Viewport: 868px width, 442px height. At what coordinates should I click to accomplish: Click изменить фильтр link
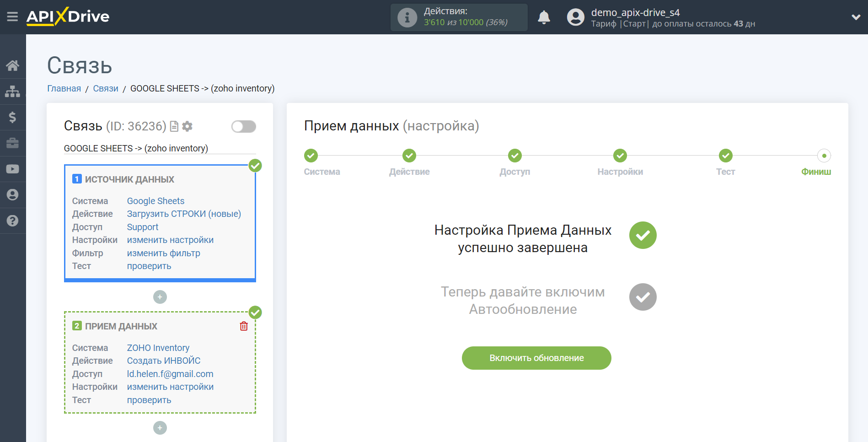[x=163, y=253]
